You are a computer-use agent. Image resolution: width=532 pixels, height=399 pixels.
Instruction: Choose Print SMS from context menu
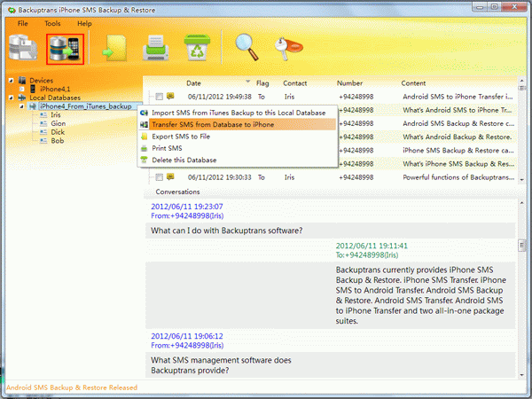point(238,148)
